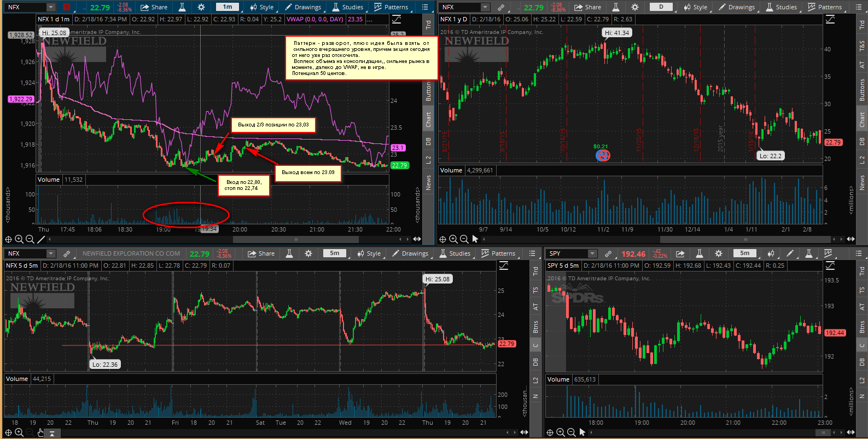Click Studies in NFX daily chart toolbar
The image size is (868, 439).
781,7
